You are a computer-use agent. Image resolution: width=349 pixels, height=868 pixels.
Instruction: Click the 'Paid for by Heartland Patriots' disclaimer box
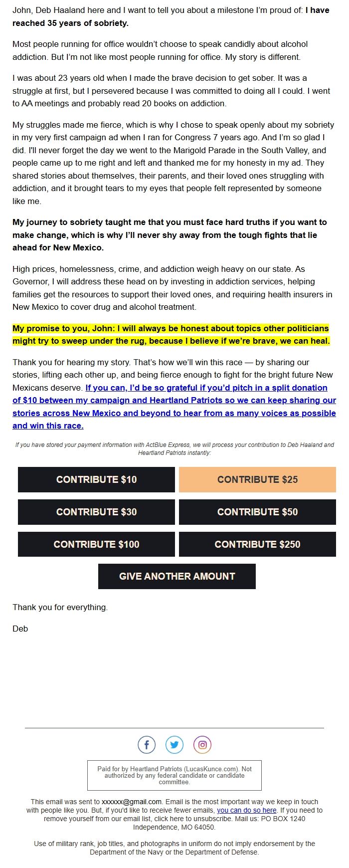tap(174, 775)
